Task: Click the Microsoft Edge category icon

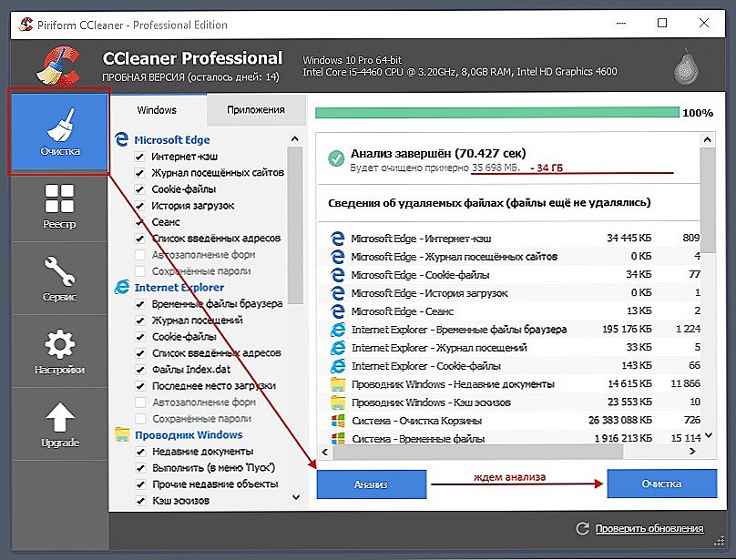Action: [121, 139]
